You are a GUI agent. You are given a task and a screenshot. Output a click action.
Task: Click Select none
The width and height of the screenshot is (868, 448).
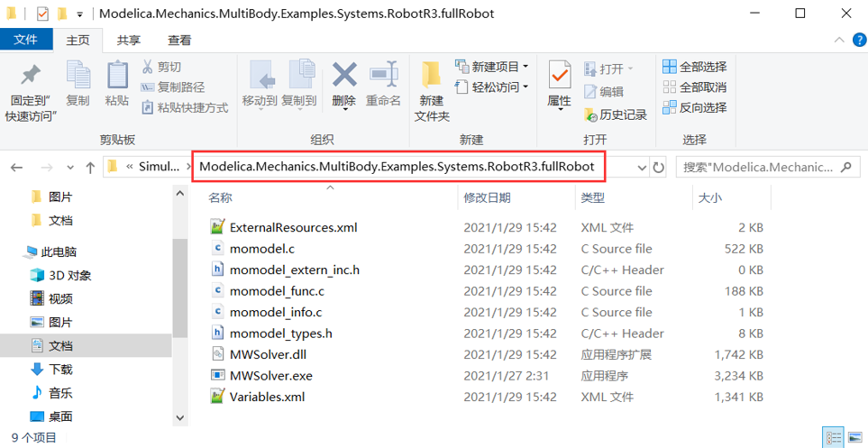[695, 87]
